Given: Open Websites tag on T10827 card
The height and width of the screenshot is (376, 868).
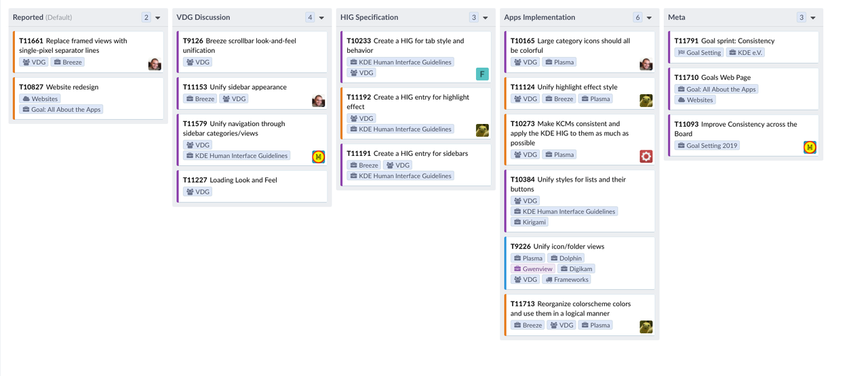Looking at the screenshot, I should point(40,99).
